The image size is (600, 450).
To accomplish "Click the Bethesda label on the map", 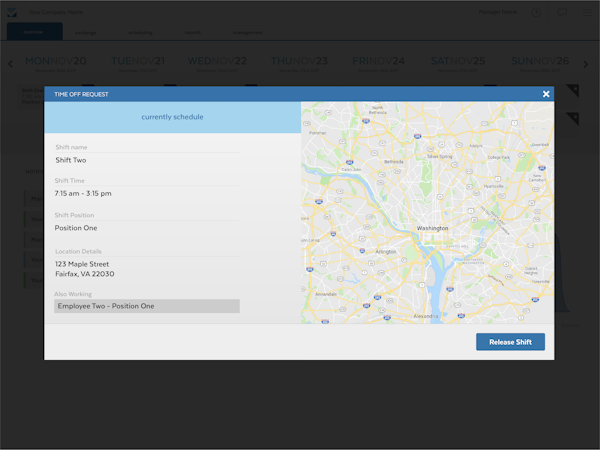I will tap(394, 162).
